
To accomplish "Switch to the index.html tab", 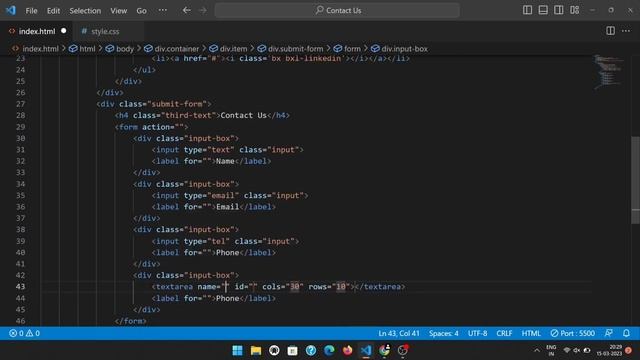I will click(x=37, y=31).
